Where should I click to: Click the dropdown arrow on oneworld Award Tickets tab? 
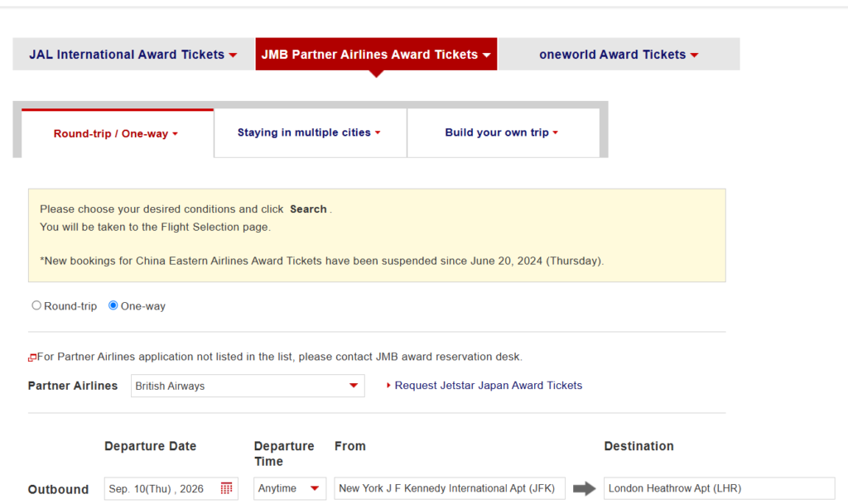694,54
